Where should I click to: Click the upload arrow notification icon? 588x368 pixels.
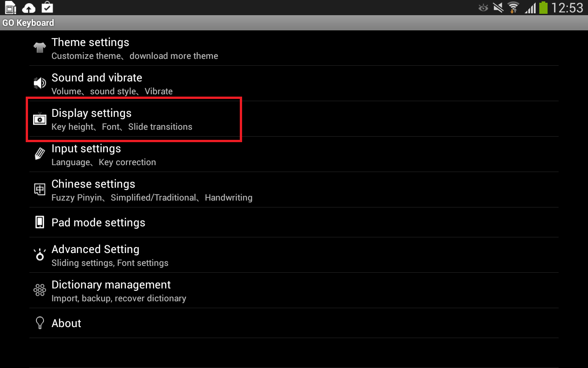(x=28, y=7)
